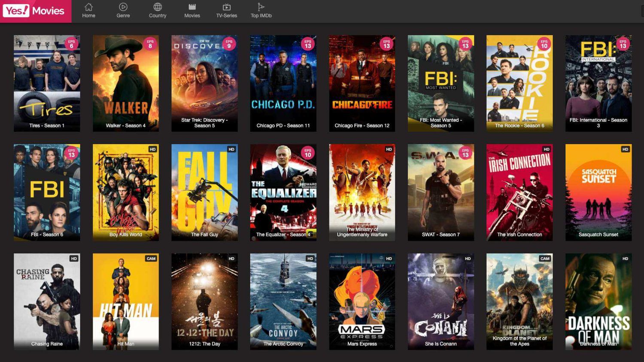
Task: Click the EPS 6 badge on Tires
Action: click(71, 44)
